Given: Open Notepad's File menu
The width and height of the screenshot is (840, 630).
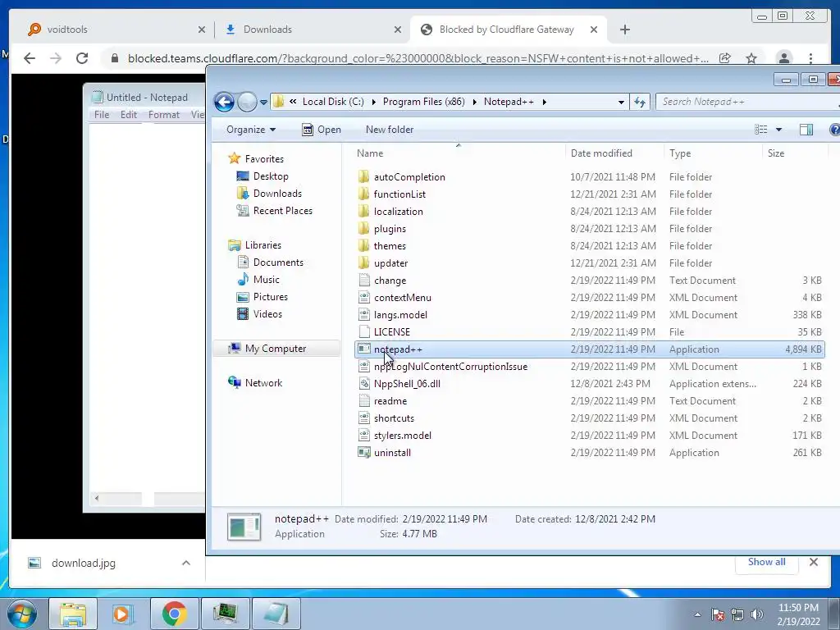Looking at the screenshot, I should pyautogui.click(x=101, y=115).
